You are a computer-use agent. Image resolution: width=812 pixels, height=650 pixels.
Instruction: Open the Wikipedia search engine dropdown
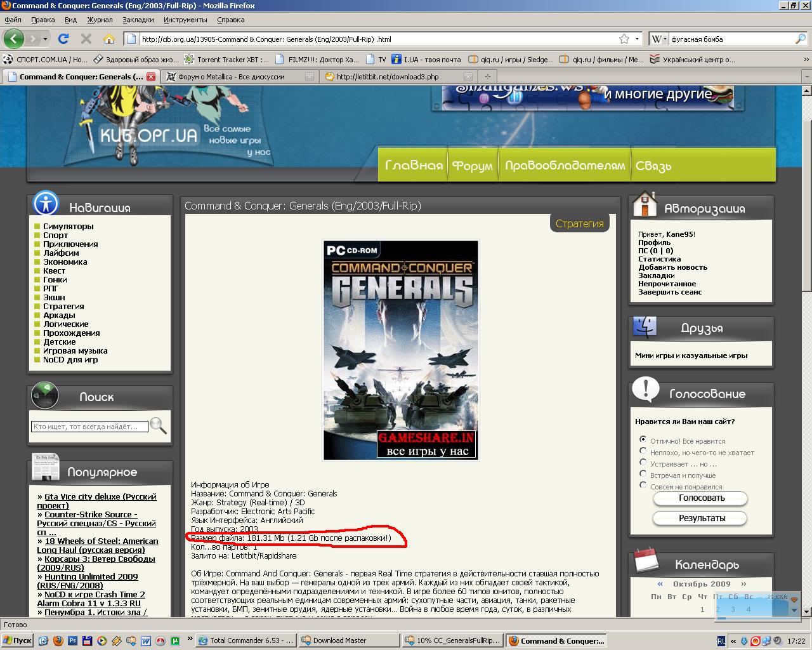click(659, 39)
